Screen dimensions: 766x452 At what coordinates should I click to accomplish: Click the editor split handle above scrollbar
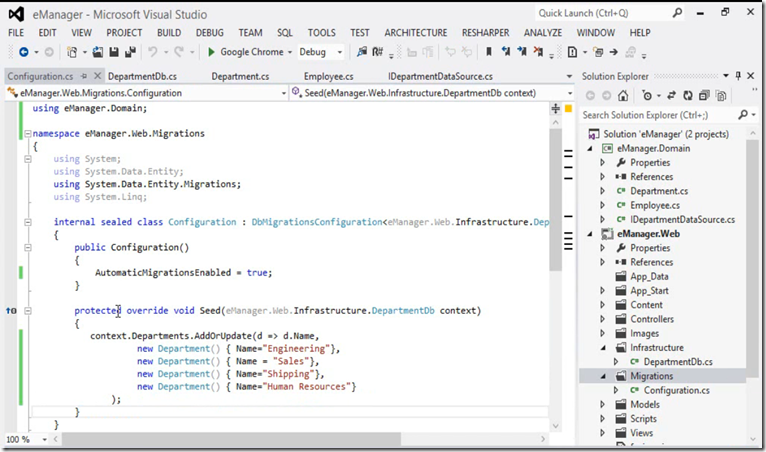point(555,108)
